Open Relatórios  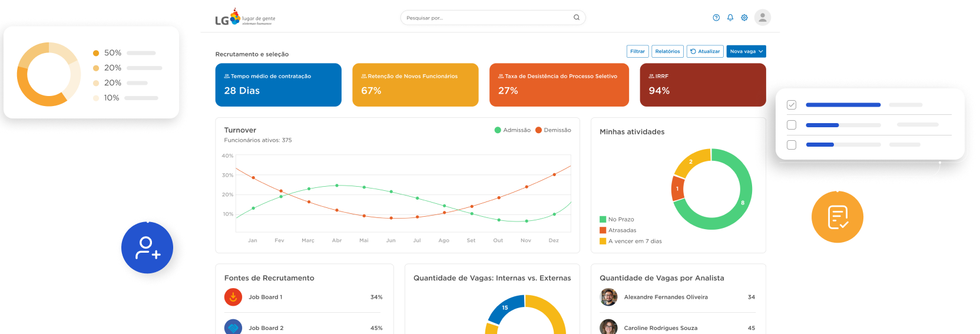667,51
